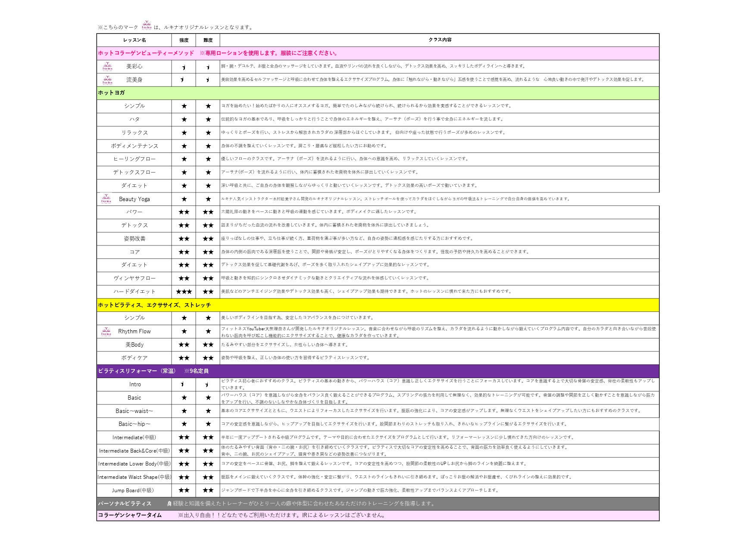
Task: Select the レッスン名 column header
Action: tap(134, 40)
